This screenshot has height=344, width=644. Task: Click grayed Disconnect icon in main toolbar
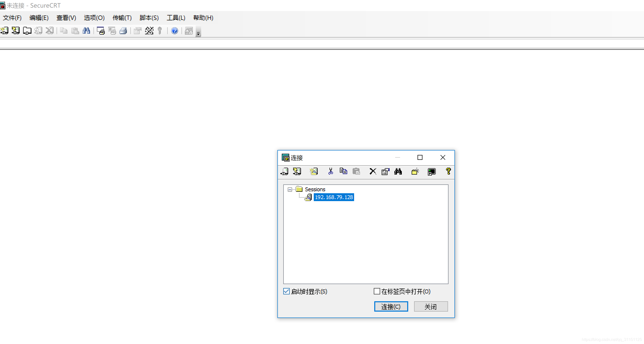pos(49,31)
